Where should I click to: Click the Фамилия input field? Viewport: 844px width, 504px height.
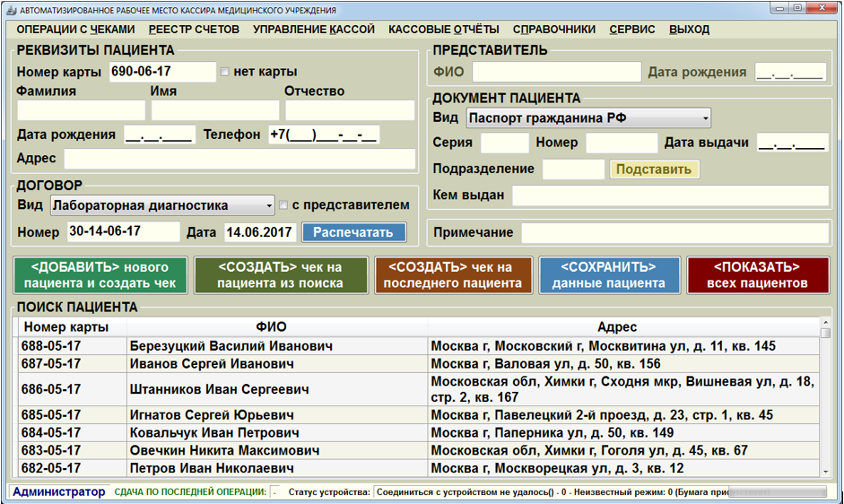coord(82,110)
